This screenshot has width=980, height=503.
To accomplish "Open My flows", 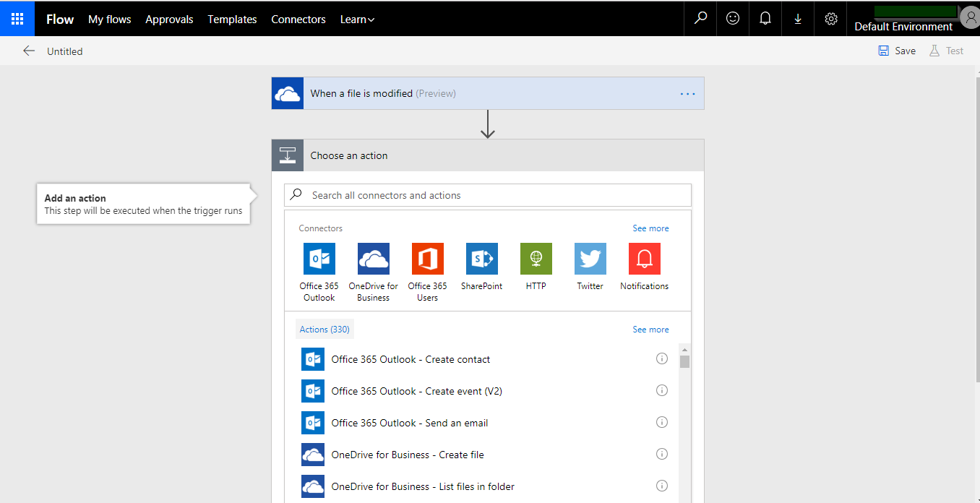I will [x=110, y=20].
